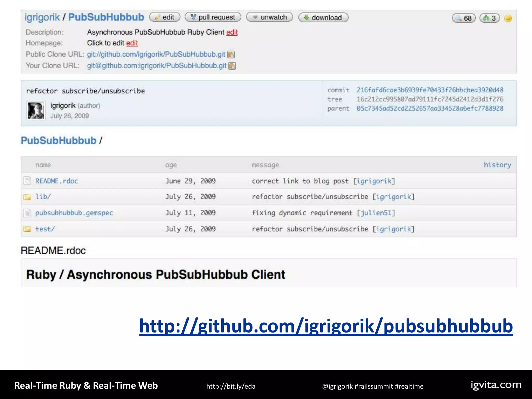
Task: Click commit title refactor subscribe/unsubscribe
Action: [x=85, y=91]
